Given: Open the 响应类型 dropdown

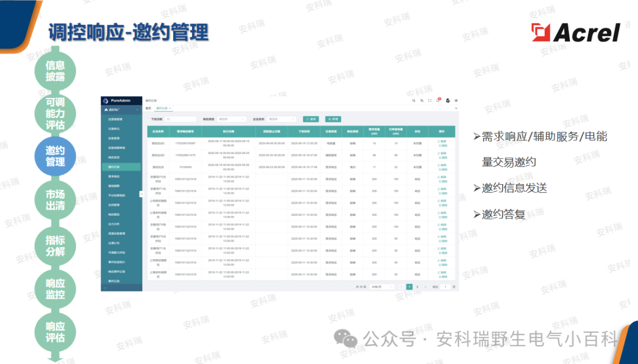Looking at the screenshot, I should point(232,119).
